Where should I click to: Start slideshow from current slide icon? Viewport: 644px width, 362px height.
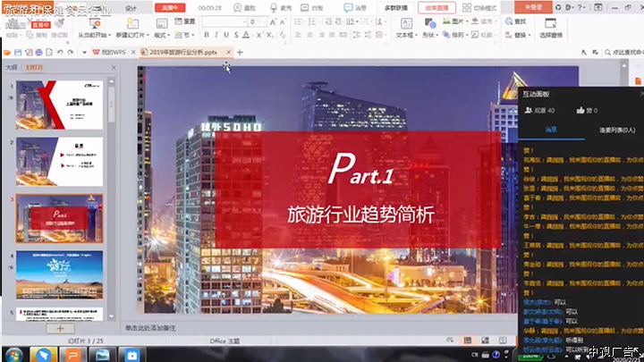pos(95,23)
